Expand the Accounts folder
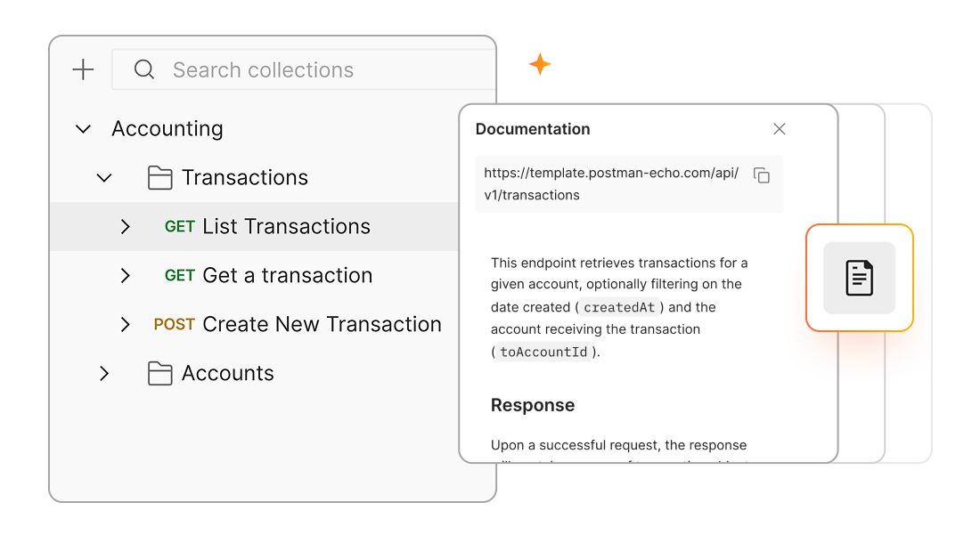The width and height of the screenshot is (980, 535). point(104,373)
